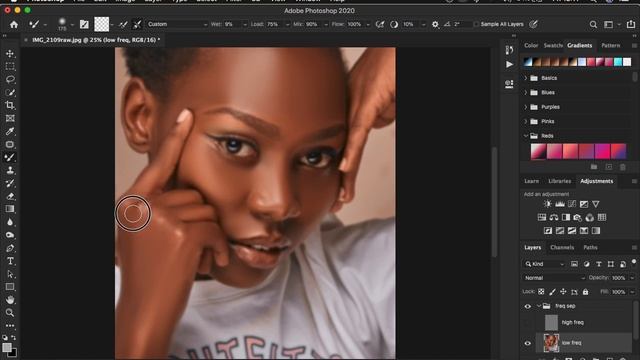Pick the cyan recent gradient swatch
The width and height of the screenshot is (640, 360).
[618, 62]
